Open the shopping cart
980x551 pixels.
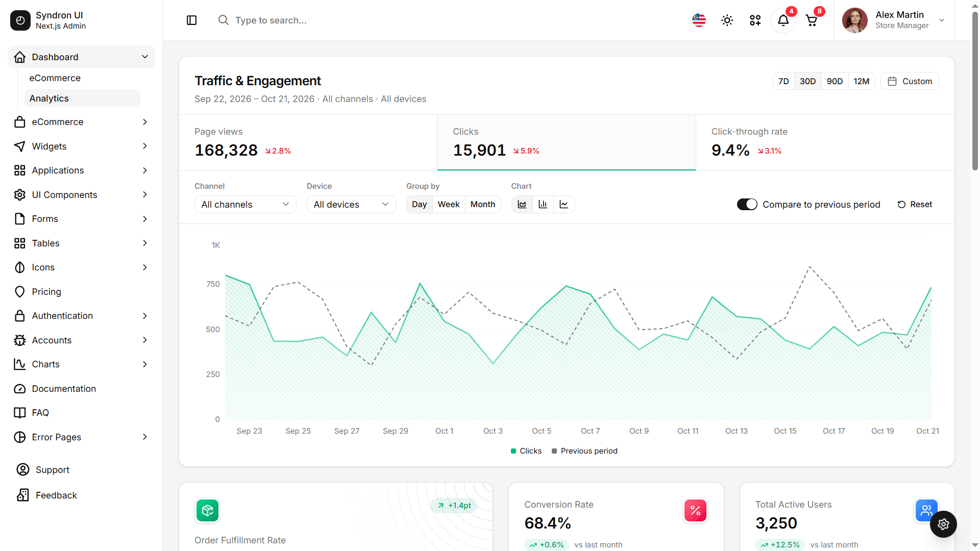[811, 20]
